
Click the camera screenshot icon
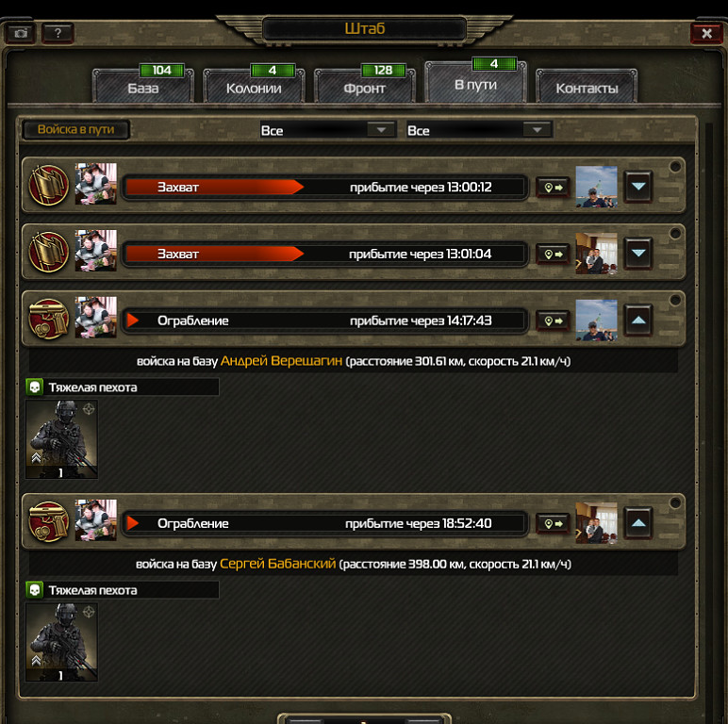pos(20,33)
